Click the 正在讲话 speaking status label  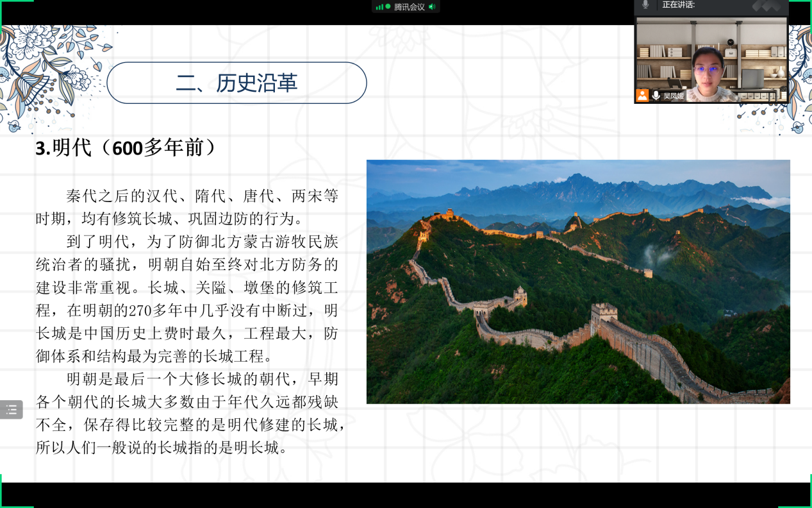coord(678,5)
